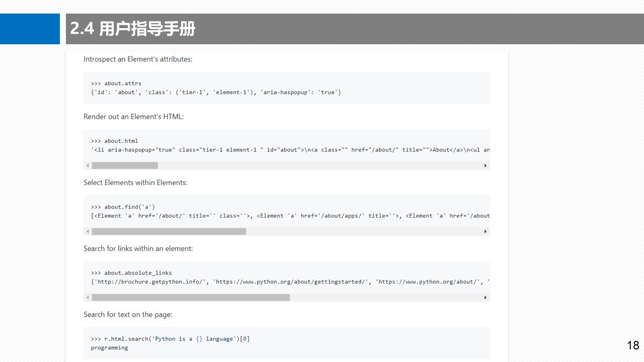This screenshot has width=644, height=362.
Task: Click the '>>> about.absolute_links' code line
Action: click(131, 273)
